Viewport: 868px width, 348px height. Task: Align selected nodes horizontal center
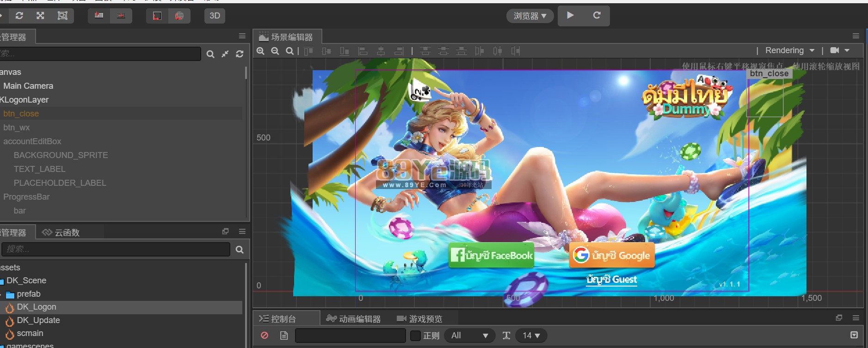[381, 51]
